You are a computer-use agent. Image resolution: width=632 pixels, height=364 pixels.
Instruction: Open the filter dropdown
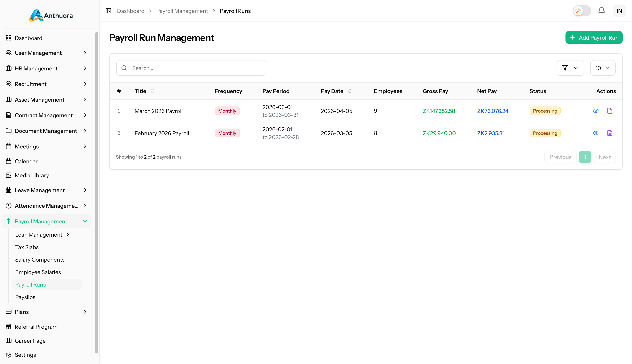click(570, 68)
